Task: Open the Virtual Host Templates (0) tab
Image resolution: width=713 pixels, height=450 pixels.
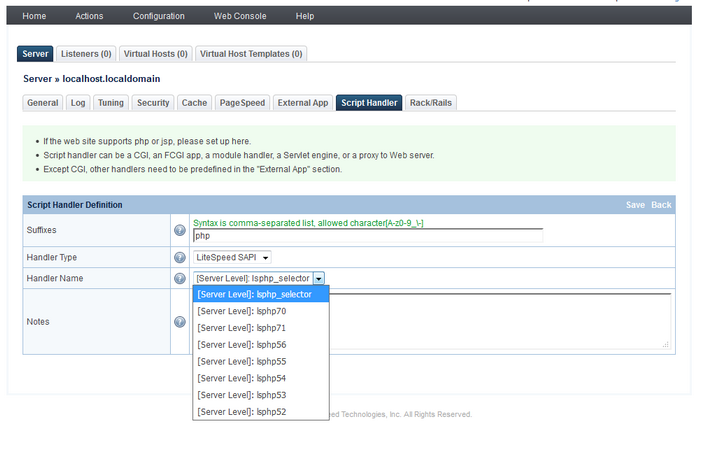Action: point(251,54)
